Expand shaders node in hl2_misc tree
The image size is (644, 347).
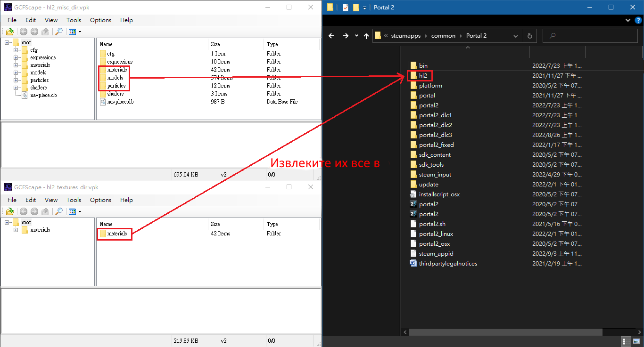click(16, 88)
